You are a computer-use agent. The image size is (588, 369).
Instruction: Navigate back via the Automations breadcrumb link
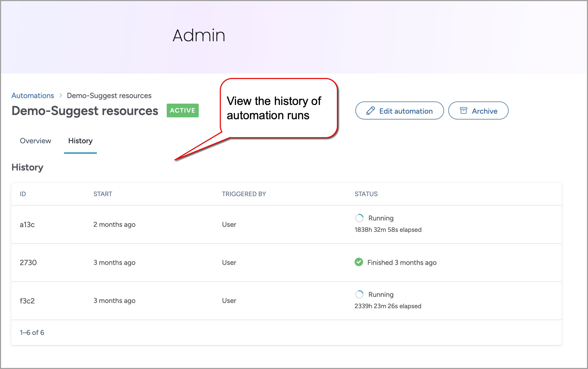pos(33,95)
